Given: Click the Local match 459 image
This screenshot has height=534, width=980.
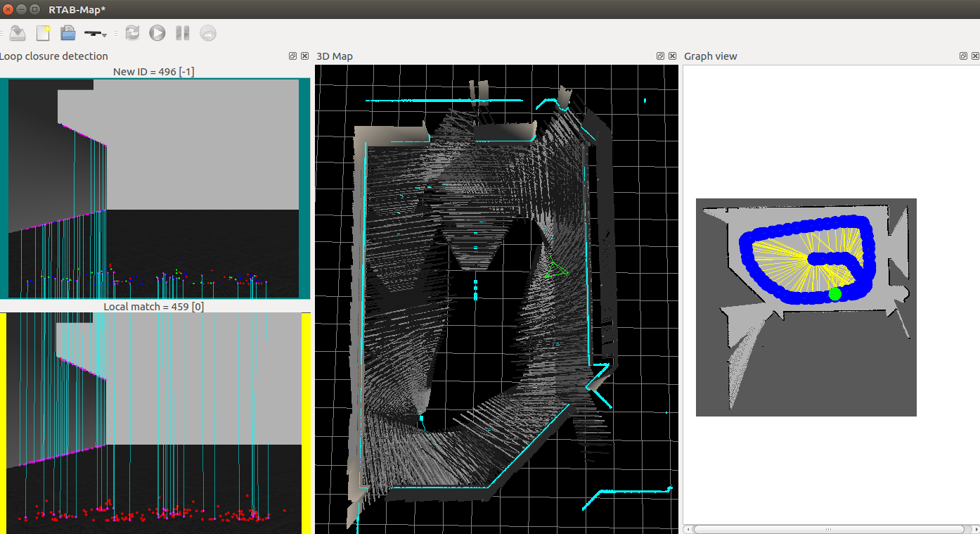Looking at the screenshot, I should tap(154, 422).
